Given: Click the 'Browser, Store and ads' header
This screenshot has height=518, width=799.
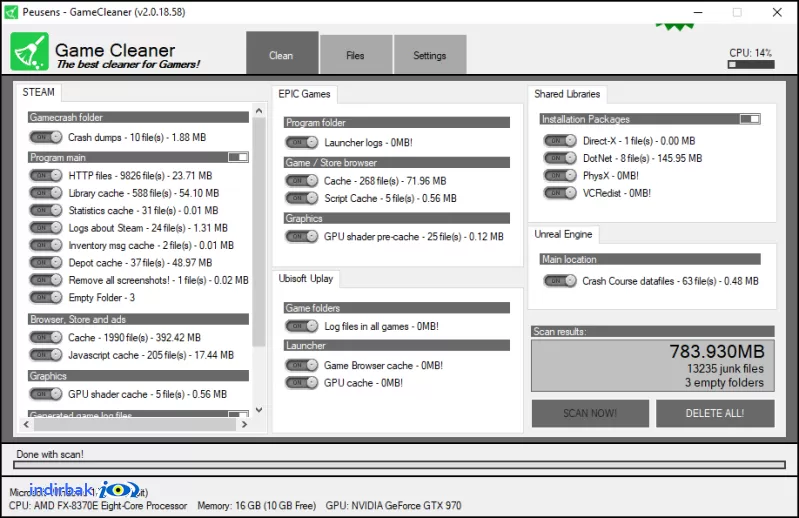Looking at the screenshot, I should [139, 319].
